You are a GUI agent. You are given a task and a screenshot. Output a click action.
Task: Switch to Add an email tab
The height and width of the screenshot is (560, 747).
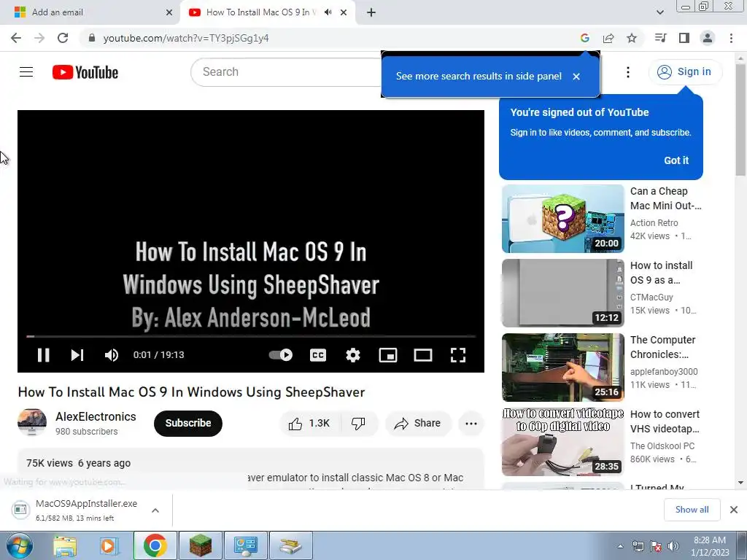tap(90, 12)
